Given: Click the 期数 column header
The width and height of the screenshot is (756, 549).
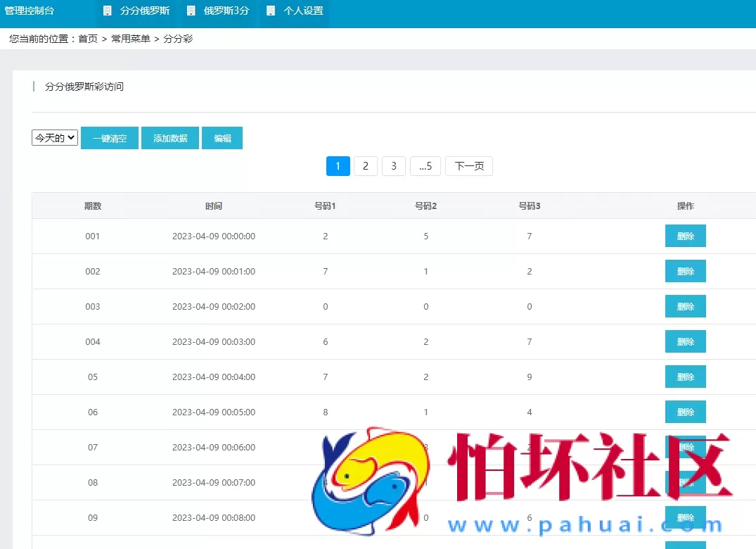Looking at the screenshot, I should click(x=92, y=206).
